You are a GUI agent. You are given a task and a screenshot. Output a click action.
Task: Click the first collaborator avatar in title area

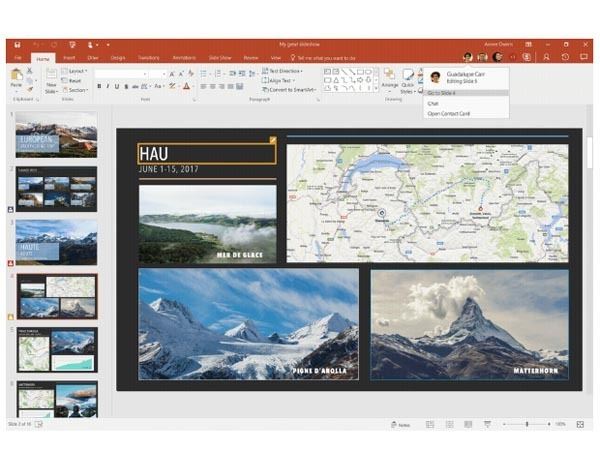[x=467, y=57]
